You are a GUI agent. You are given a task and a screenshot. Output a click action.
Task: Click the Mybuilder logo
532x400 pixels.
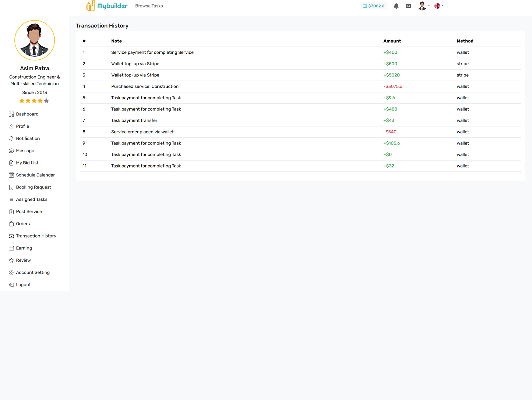[x=107, y=6]
